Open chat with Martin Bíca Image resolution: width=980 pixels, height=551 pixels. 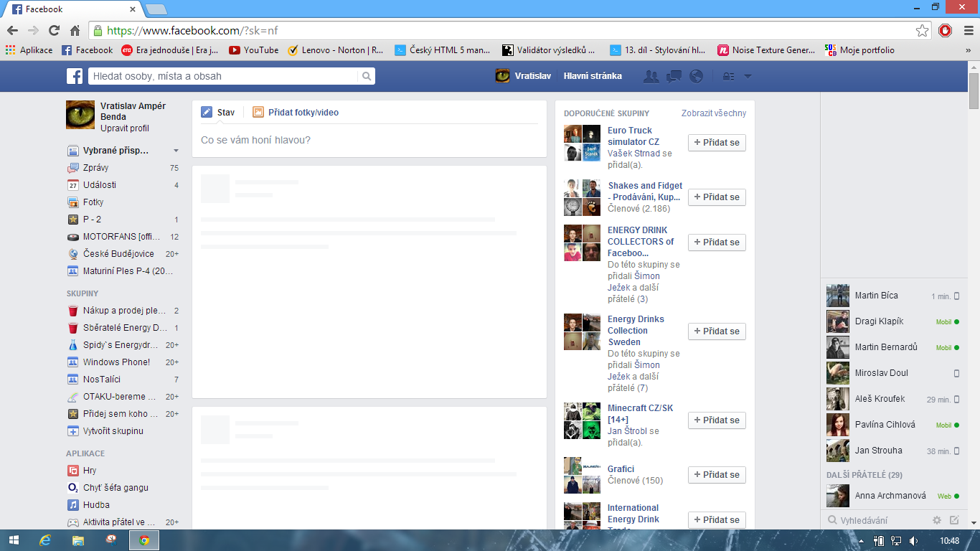tap(893, 296)
